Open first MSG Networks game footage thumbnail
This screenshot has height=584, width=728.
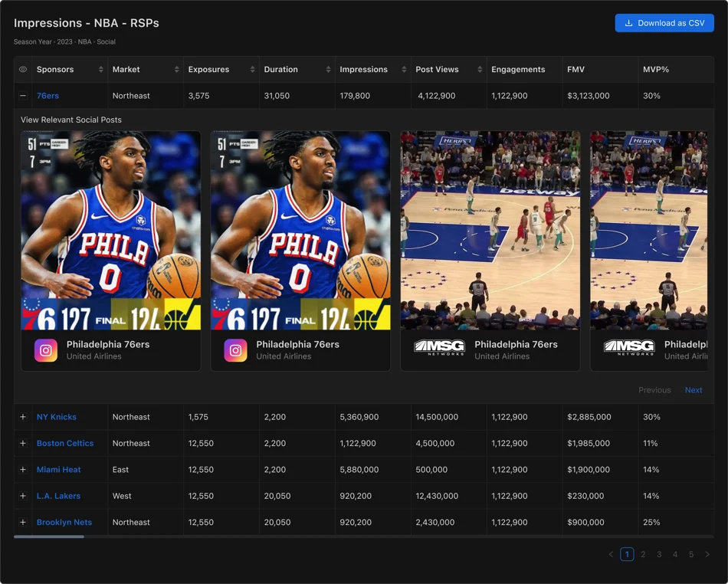[490, 230]
